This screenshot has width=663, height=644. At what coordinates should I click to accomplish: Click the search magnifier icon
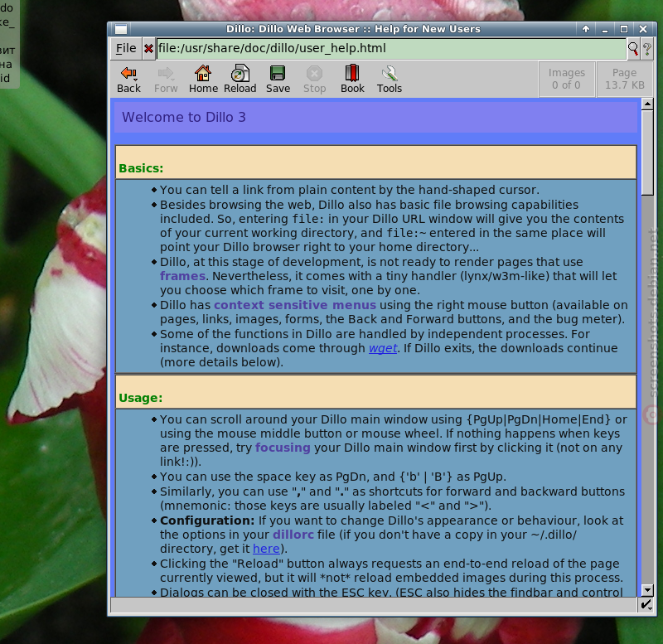[633, 49]
